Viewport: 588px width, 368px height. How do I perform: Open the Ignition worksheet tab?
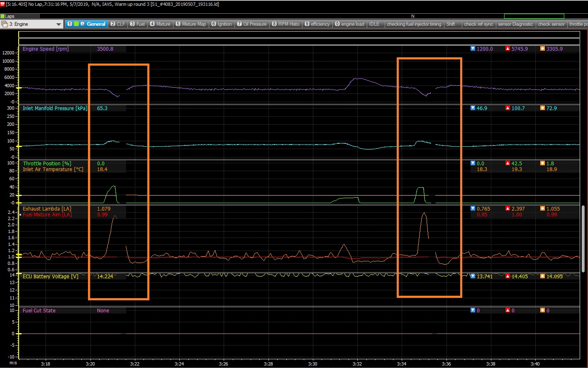(x=222, y=24)
